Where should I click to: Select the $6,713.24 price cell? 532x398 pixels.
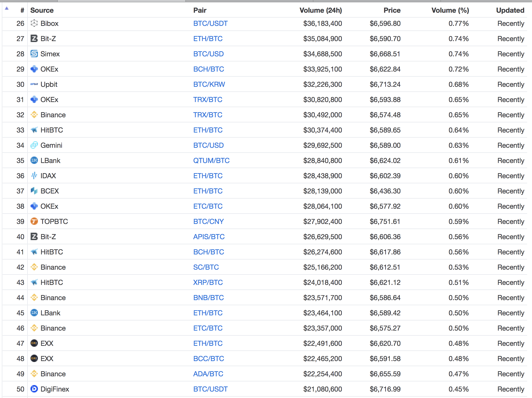[x=385, y=84]
